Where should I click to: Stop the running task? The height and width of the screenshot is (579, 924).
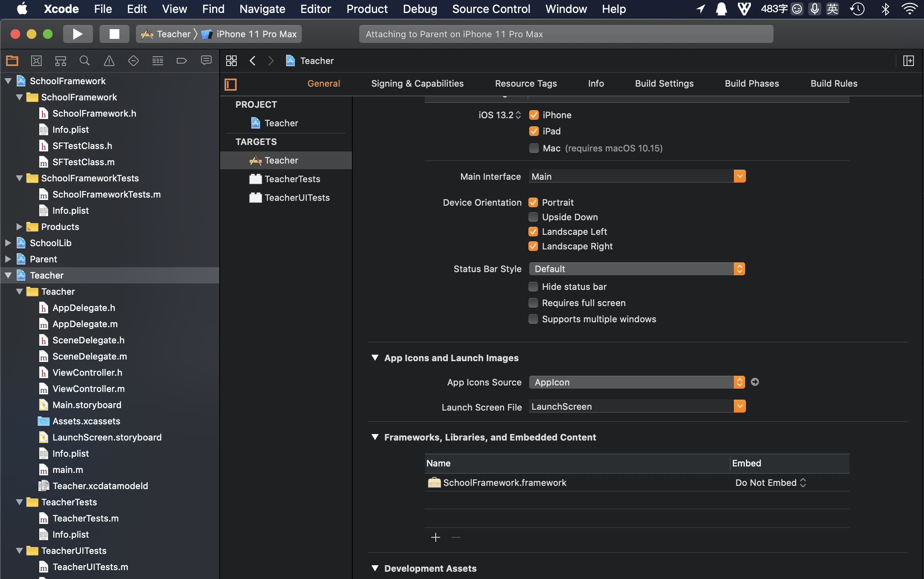pos(114,34)
